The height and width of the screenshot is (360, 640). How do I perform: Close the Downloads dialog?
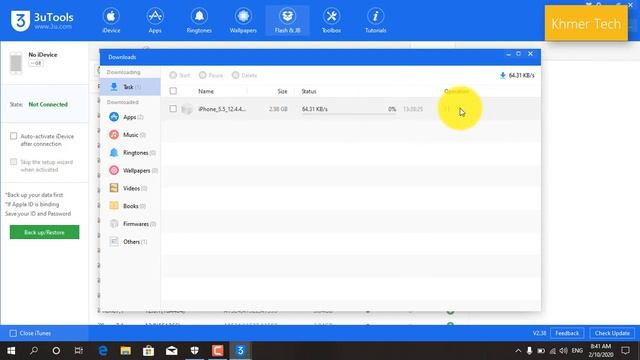click(531, 54)
